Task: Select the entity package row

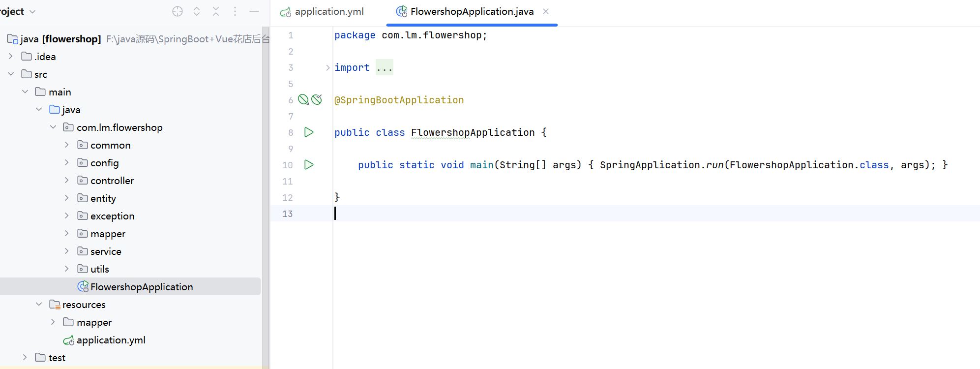Action: (130, 198)
